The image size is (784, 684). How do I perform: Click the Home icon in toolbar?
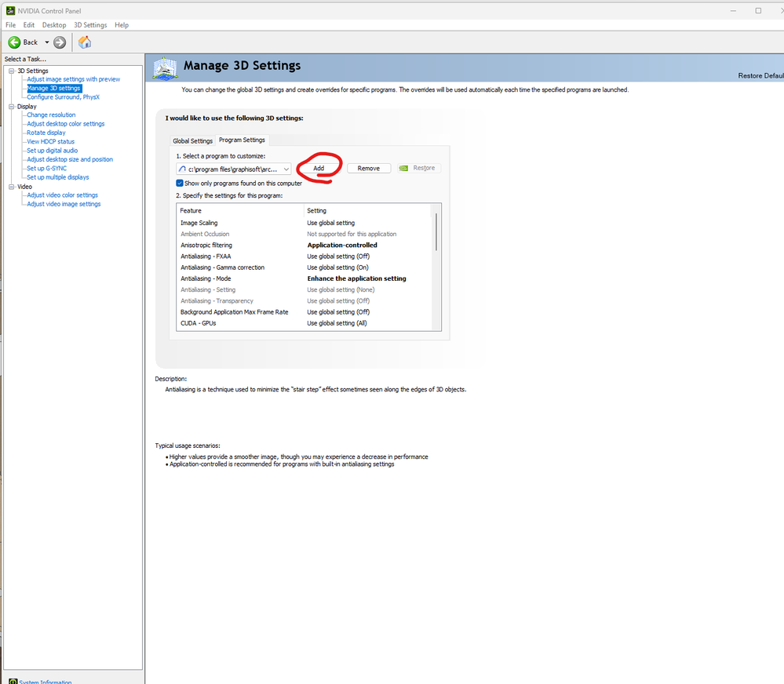(x=85, y=42)
